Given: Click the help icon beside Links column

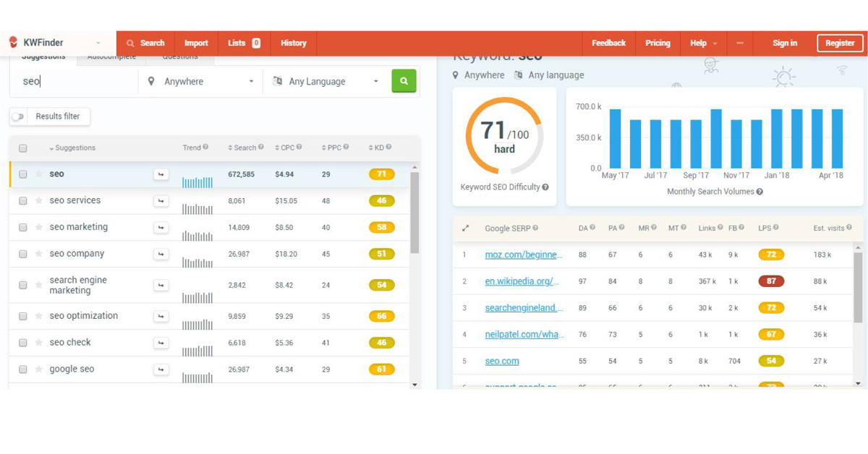Looking at the screenshot, I should (720, 228).
